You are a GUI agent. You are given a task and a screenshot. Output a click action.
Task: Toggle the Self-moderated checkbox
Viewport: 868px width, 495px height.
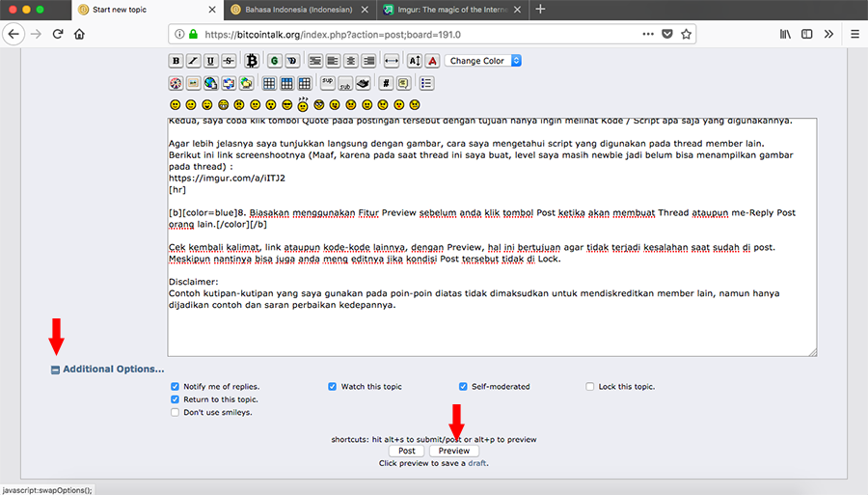(x=463, y=387)
